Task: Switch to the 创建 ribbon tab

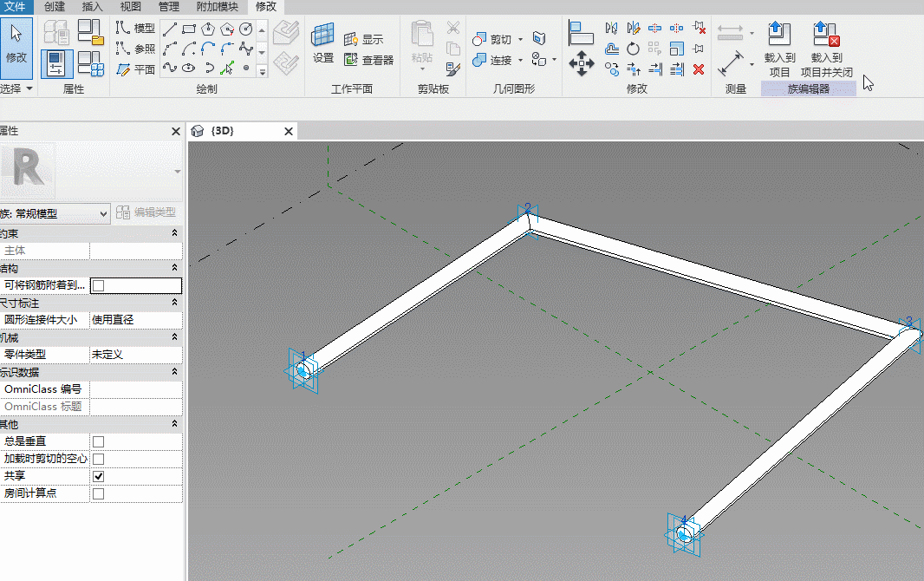Action: click(55, 6)
